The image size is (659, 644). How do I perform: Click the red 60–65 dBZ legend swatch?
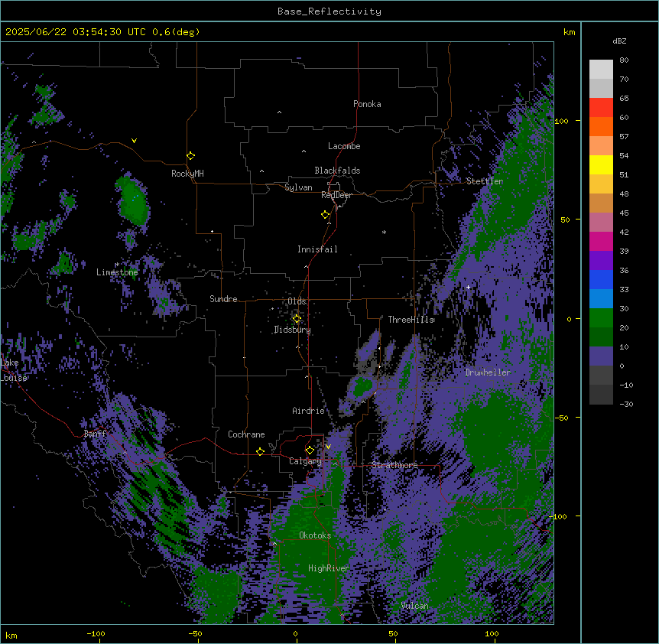click(601, 108)
